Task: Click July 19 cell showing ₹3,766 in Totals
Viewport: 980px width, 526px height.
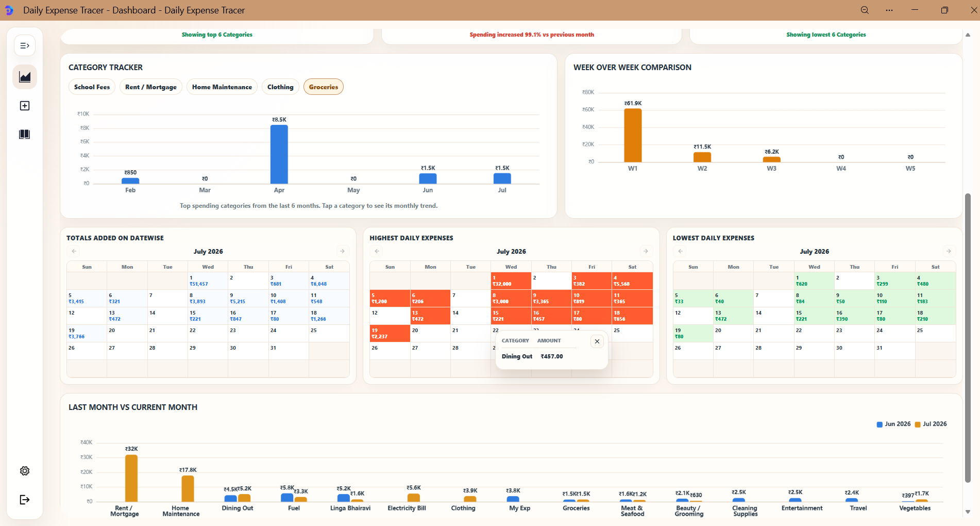Action: coord(87,334)
